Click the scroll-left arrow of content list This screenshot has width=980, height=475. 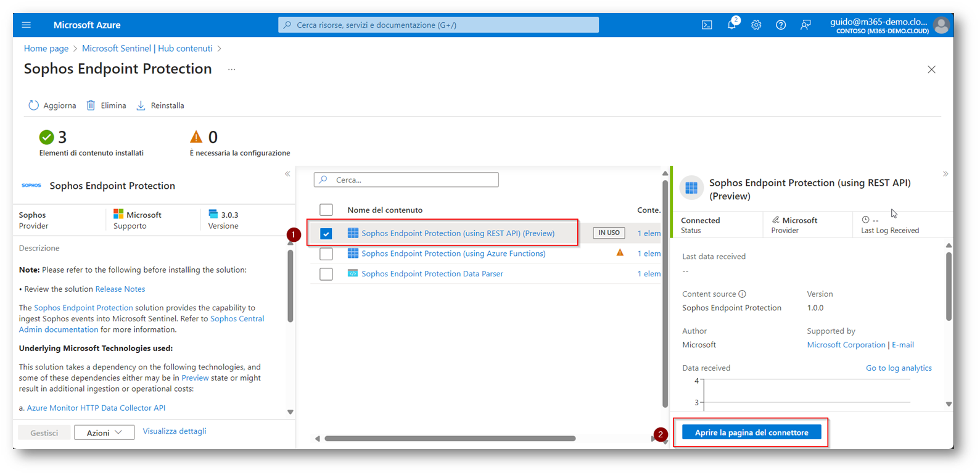[x=317, y=439]
